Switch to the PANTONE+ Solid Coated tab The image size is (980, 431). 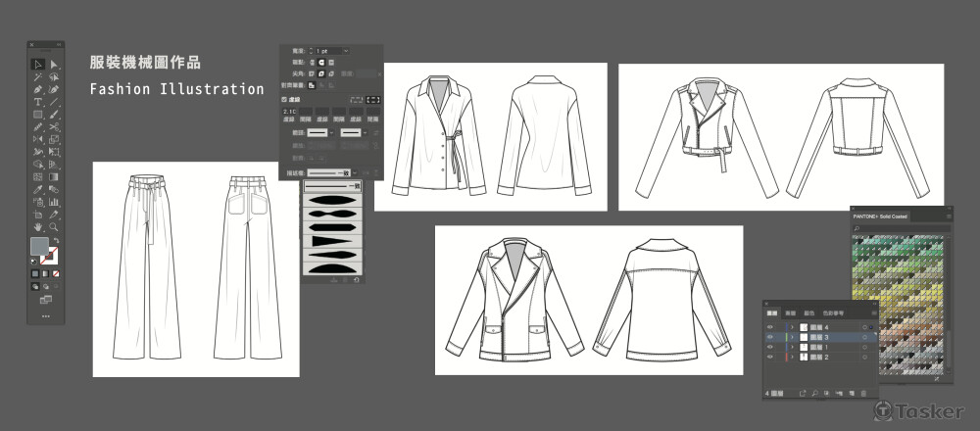click(883, 215)
